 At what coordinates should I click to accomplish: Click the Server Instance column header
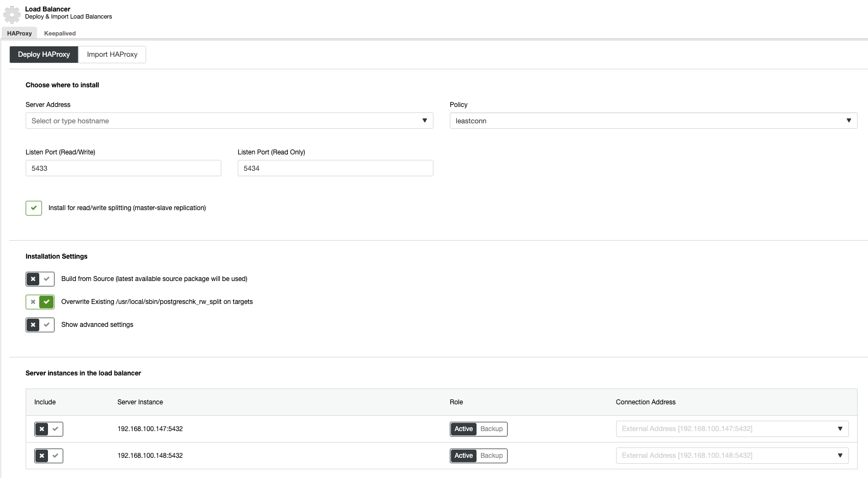(140, 402)
